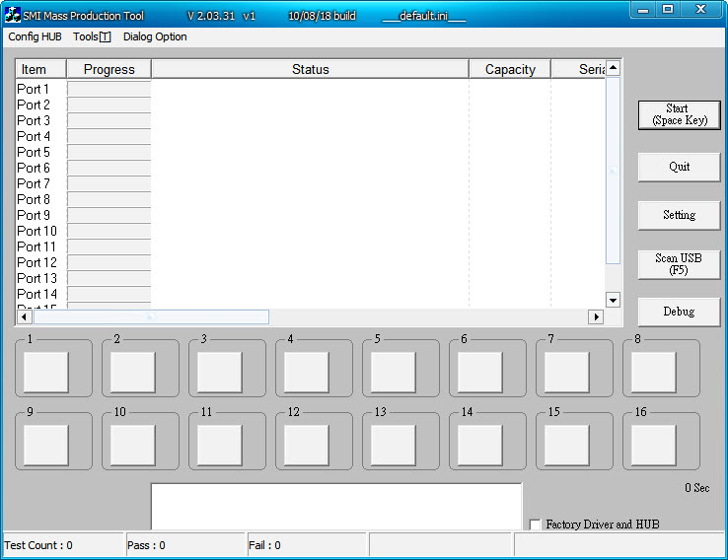This screenshot has width=728, height=560.
Task: Select the Port 13 row
Action: [x=310, y=278]
